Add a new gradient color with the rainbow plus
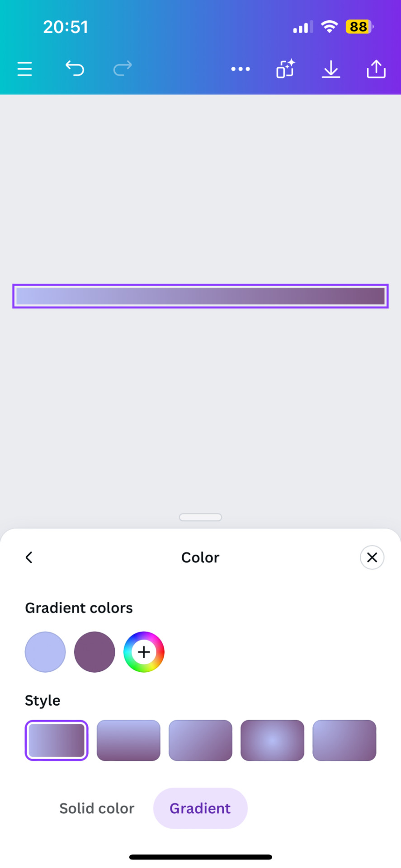Image resolution: width=401 pixels, height=868 pixels. 144,652
